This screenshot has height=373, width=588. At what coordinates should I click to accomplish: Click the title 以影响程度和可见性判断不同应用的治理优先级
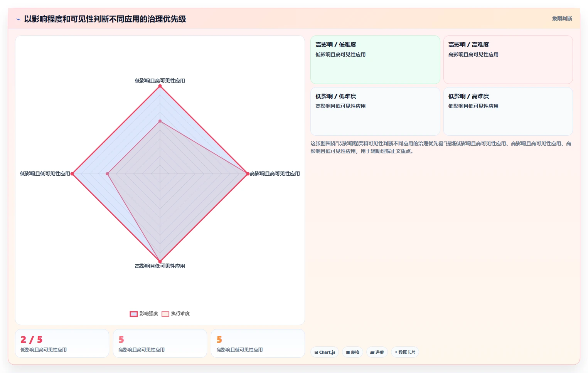click(x=105, y=19)
